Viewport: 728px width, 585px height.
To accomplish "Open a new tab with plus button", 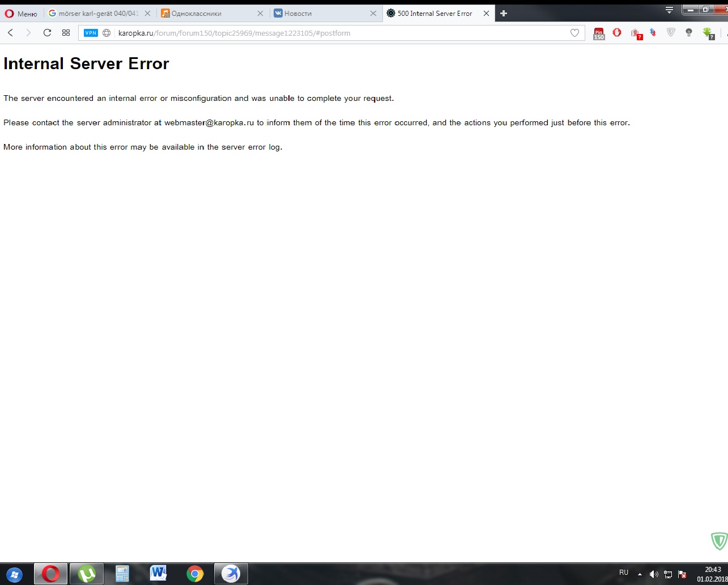I will 504,14.
